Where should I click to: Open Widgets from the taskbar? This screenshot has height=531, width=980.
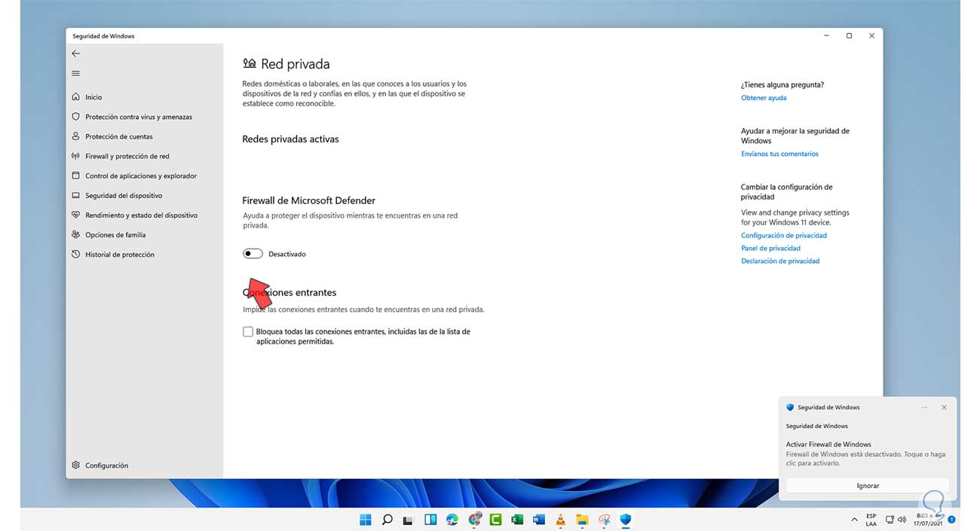point(430,520)
